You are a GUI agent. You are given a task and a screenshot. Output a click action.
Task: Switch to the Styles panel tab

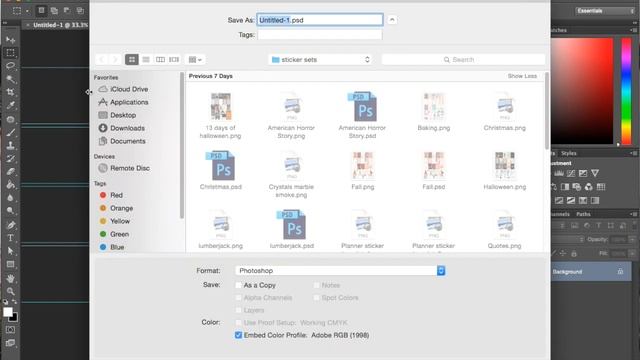569,153
